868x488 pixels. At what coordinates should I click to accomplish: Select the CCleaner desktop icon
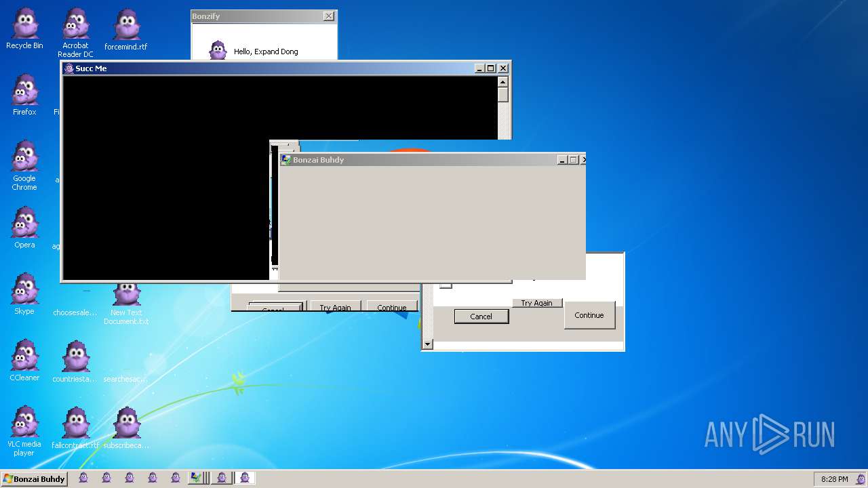(24, 361)
